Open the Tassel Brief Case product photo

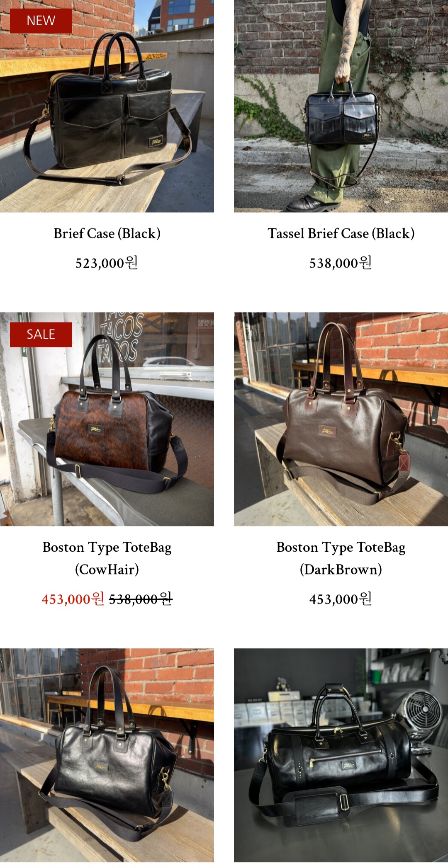[x=341, y=106]
